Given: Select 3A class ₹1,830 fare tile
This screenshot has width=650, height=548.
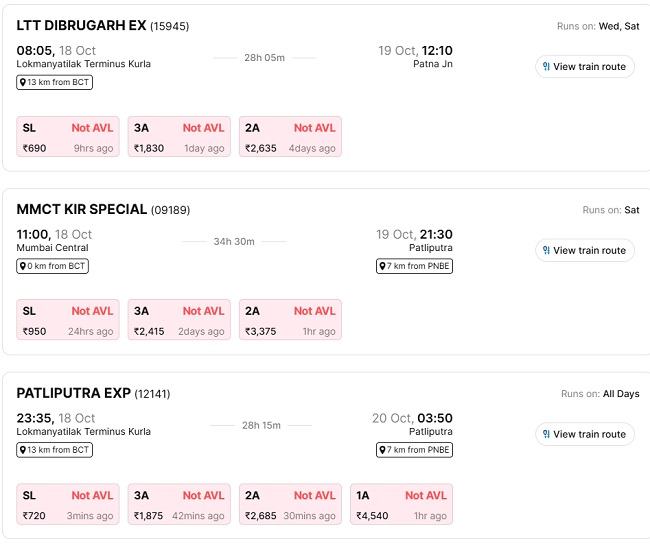Looking at the screenshot, I should pos(179,137).
